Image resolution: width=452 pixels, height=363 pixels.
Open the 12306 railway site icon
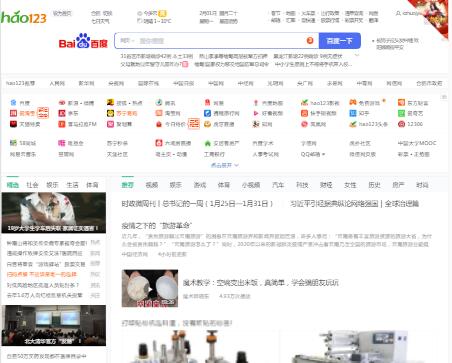coord(401,124)
